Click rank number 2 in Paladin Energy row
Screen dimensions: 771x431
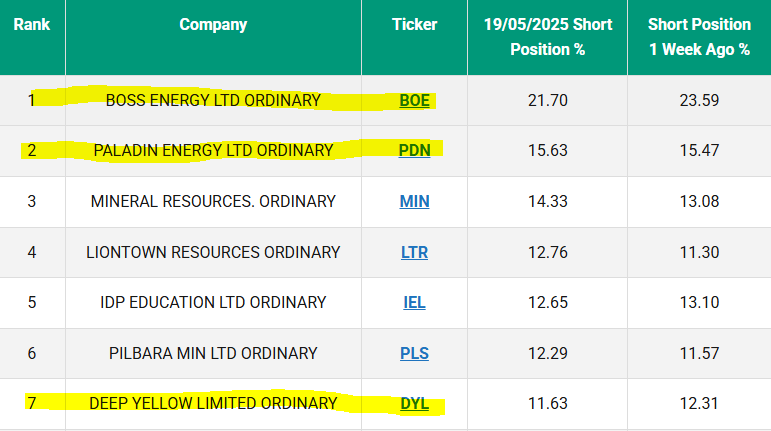pyautogui.click(x=31, y=150)
